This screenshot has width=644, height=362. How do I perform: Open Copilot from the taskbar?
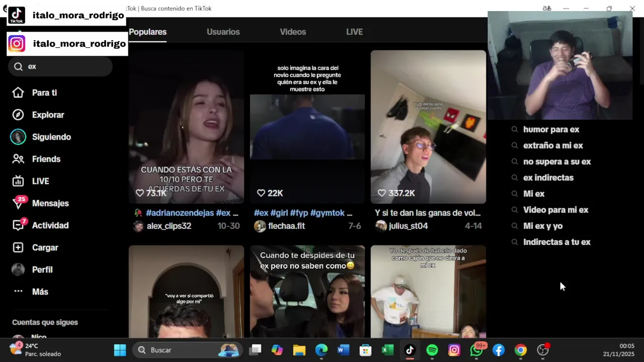tap(277, 350)
